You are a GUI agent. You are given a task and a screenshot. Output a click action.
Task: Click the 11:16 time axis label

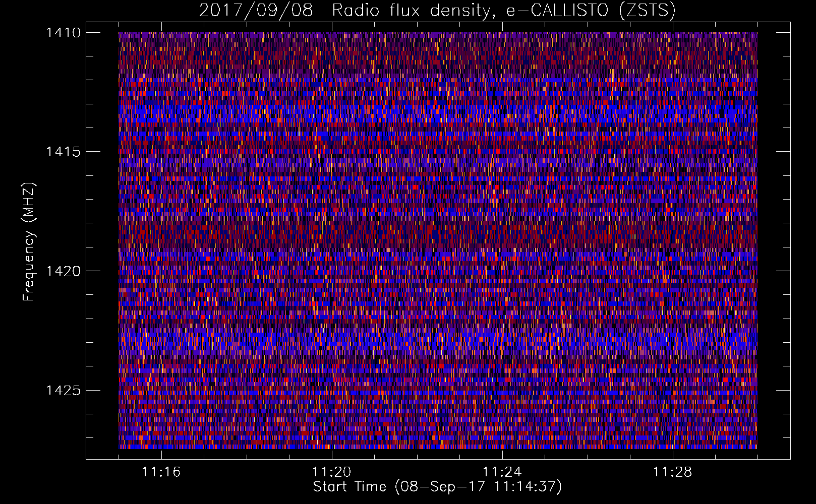pos(161,472)
